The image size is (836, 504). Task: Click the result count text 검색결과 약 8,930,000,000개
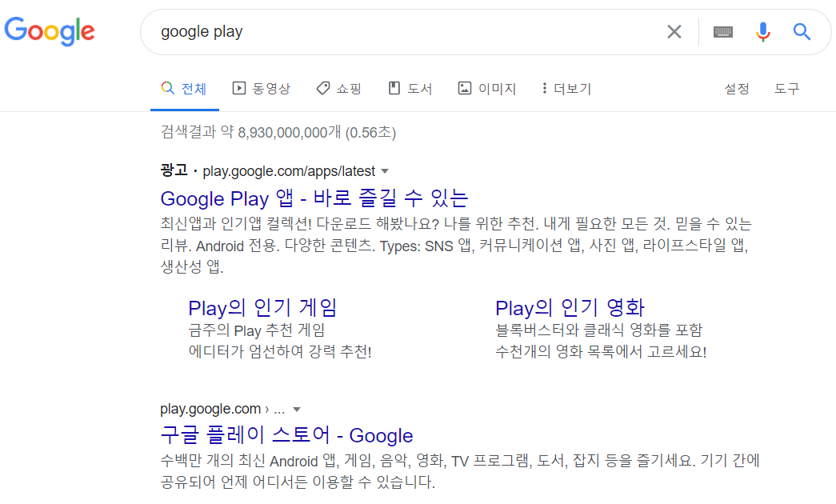tap(250, 132)
